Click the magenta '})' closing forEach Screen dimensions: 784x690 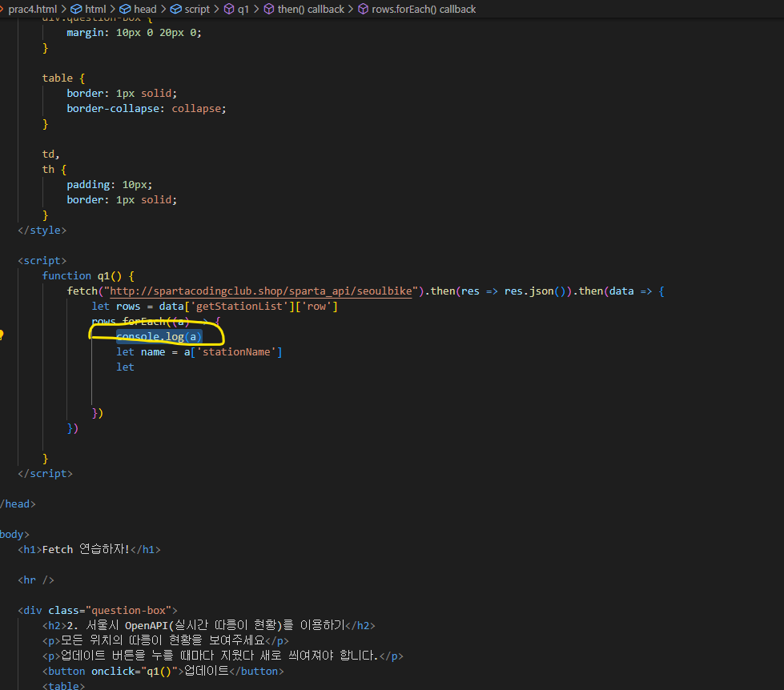[x=98, y=413]
